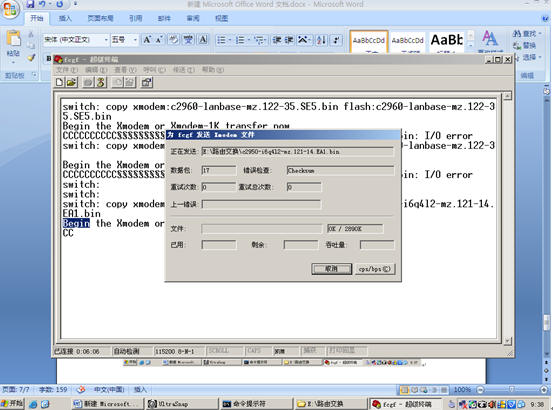Click the increase indent icon
Screen dimensions: 553x410
click(x=289, y=40)
